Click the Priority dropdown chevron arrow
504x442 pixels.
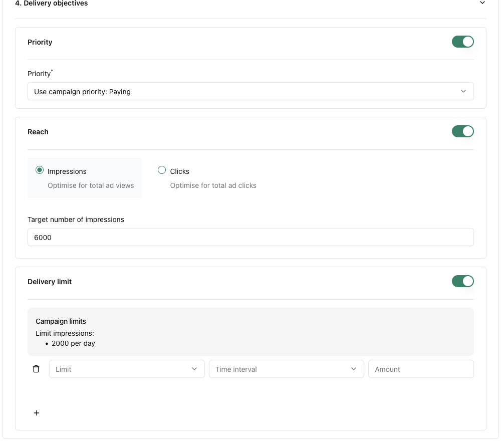coord(463,92)
